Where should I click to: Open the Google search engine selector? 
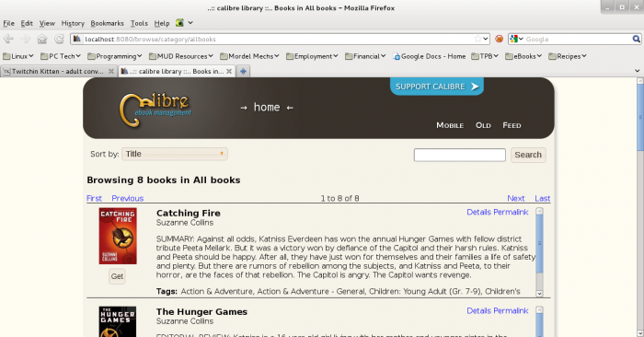coord(516,39)
